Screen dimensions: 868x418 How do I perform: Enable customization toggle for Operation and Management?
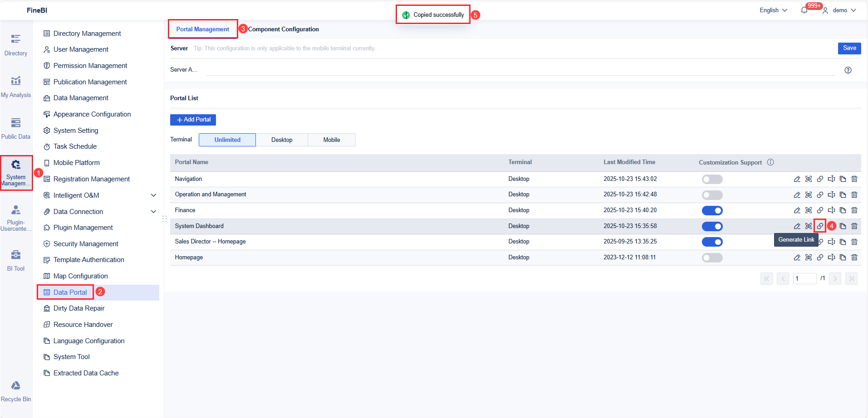[x=712, y=195]
